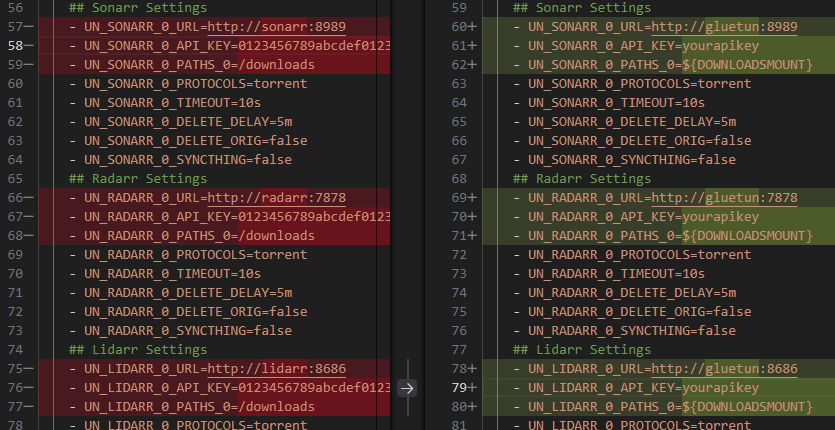Screen dimensions: 835x430
Task: Open the http://sonarr:8989 link
Action: tap(276, 27)
